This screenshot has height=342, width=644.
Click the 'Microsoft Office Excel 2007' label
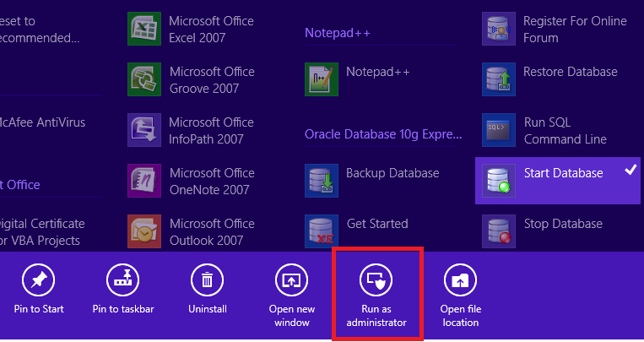tap(211, 30)
